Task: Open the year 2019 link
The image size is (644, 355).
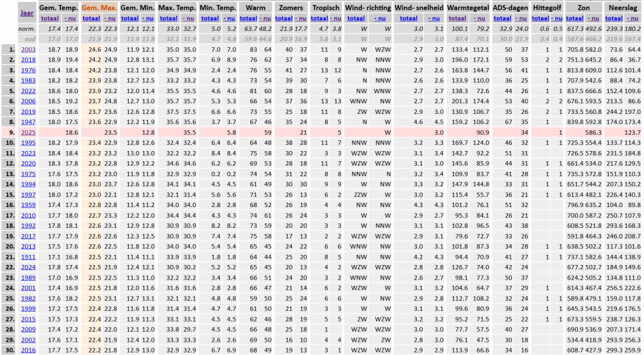Action: (28, 111)
